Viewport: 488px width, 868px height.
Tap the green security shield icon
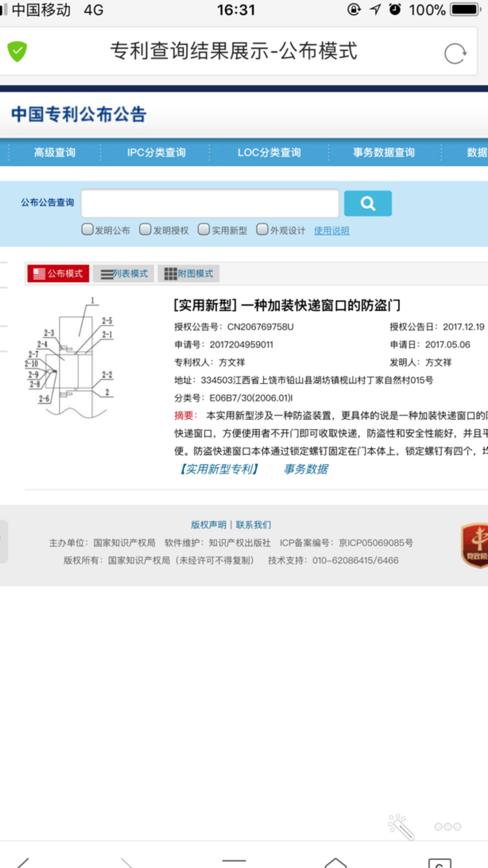point(17,51)
